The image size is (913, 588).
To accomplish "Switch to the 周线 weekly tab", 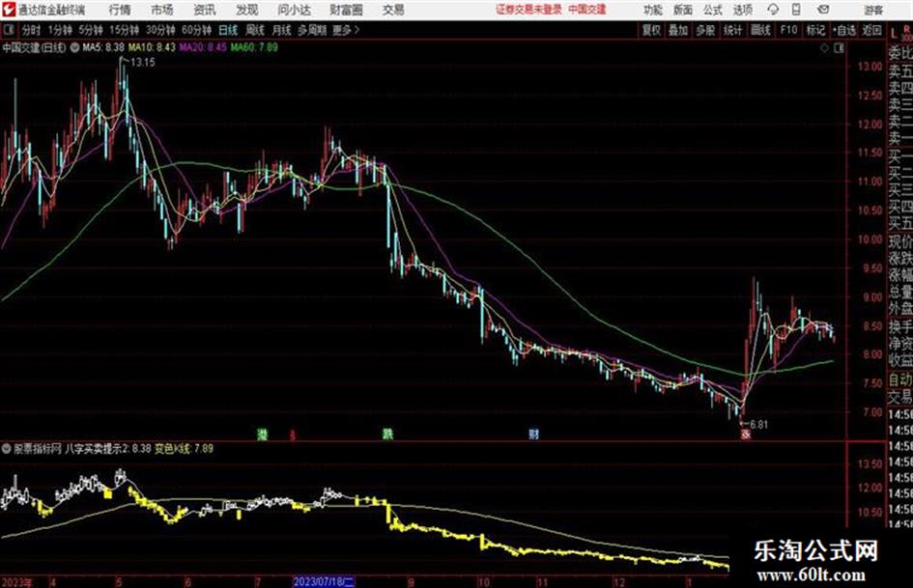I will pyautogui.click(x=255, y=30).
